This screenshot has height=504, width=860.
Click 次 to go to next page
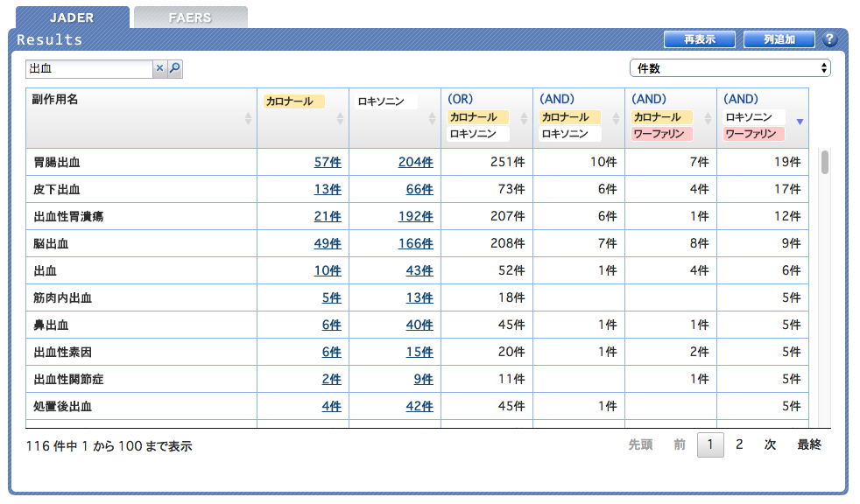point(770,444)
